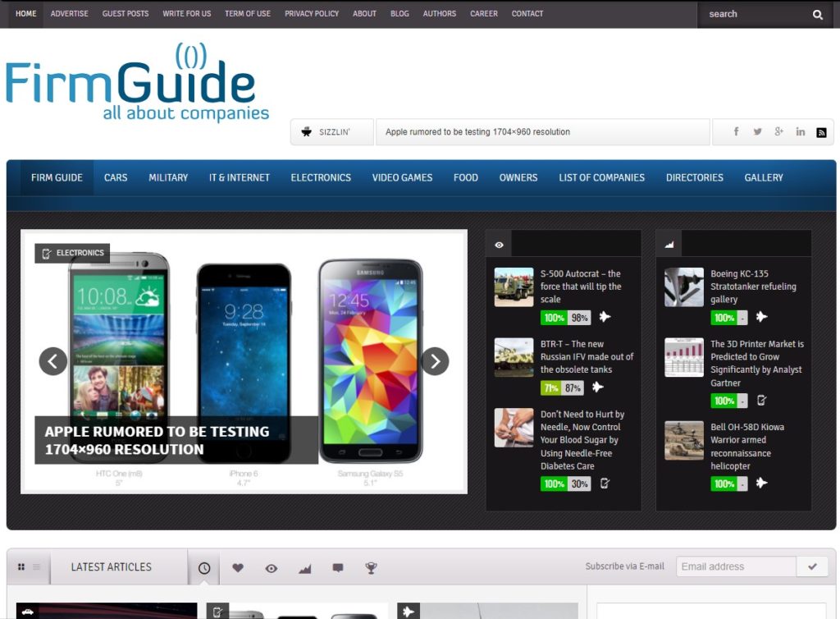Viewport: 840px width, 619px height.
Task: Select Owners category in nav
Action: click(x=518, y=177)
